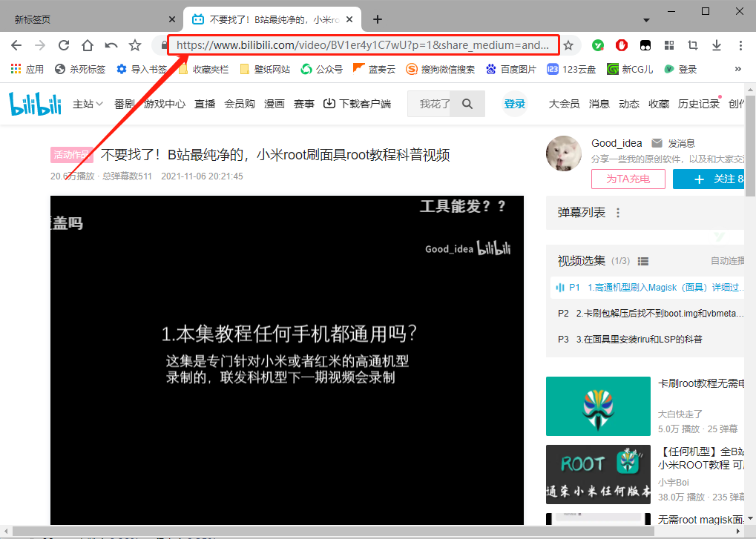Open 游戏中心 in bilibili nav
756x539 pixels.
[165, 104]
